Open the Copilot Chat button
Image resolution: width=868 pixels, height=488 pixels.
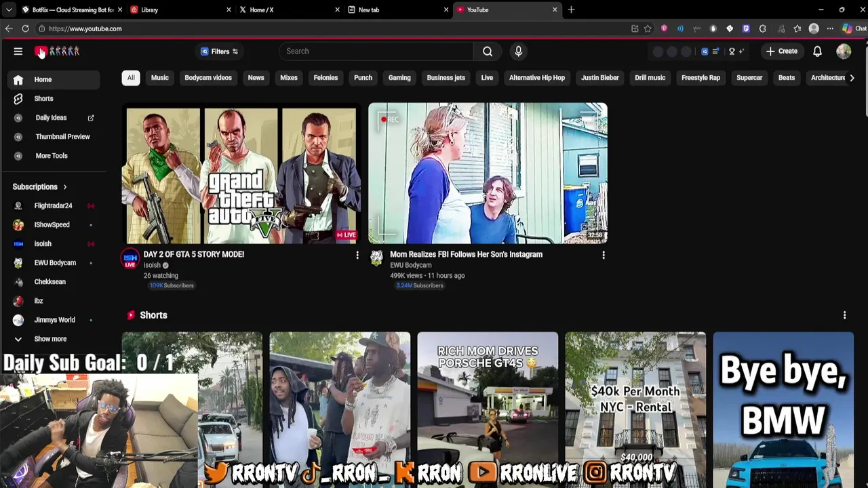pyautogui.click(x=854, y=28)
